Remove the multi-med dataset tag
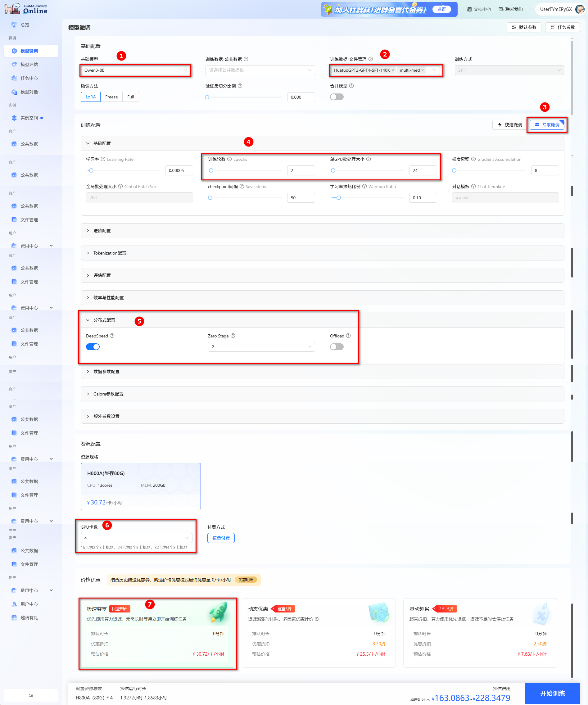The image size is (588, 705). 423,70
